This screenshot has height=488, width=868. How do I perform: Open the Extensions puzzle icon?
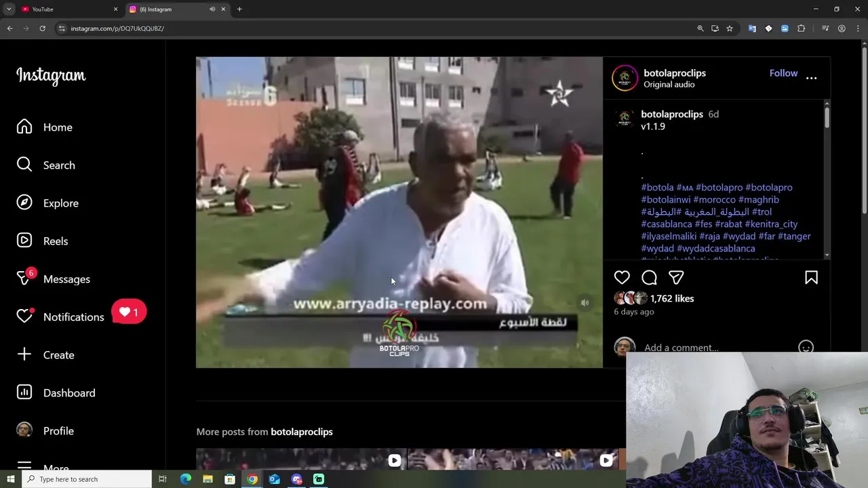click(801, 28)
